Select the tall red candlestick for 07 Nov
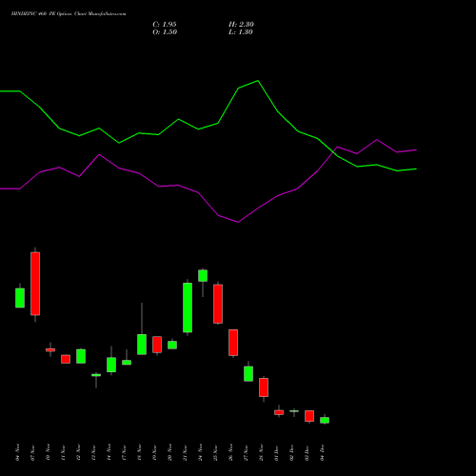The height and width of the screenshot is (476, 476). pyautogui.click(x=35, y=284)
